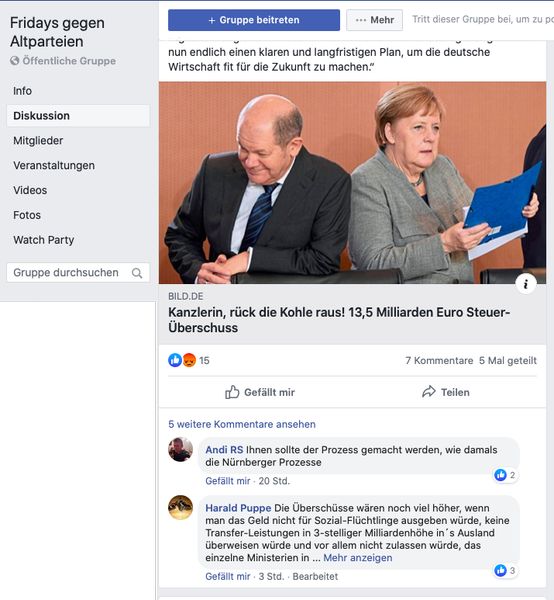Click the blue like reaction icon beside 15
Image resolution: width=554 pixels, height=600 pixels.
click(x=175, y=360)
